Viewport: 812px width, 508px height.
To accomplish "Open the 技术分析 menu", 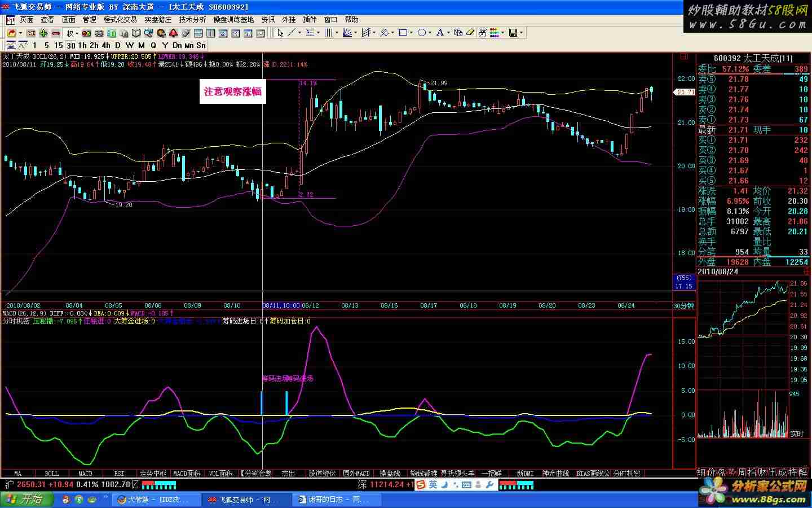I will click(193, 19).
